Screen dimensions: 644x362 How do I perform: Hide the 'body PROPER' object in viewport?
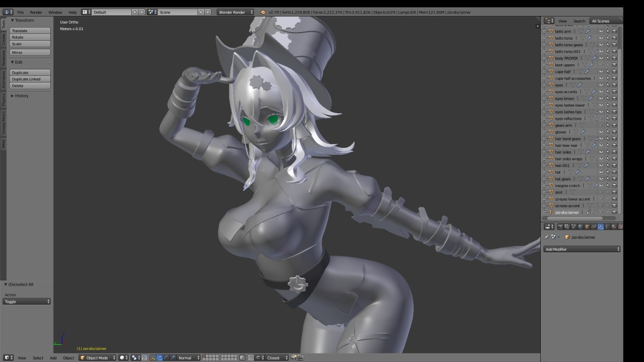(x=601, y=58)
